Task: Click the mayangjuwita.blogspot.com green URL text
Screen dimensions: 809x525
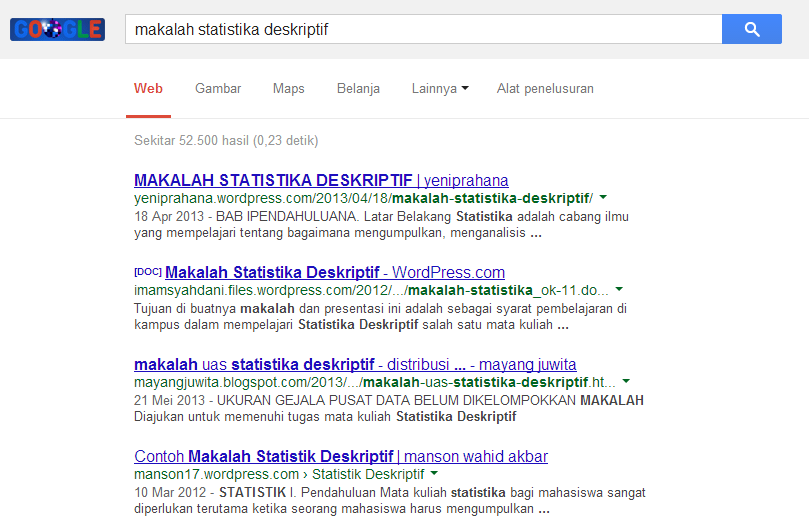Action: pyautogui.click(x=375, y=382)
